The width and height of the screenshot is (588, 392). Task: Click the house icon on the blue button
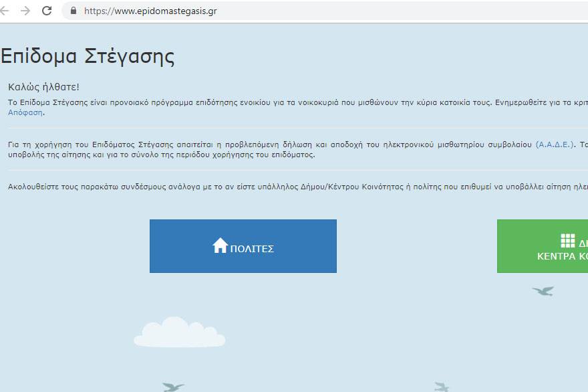click(220, 246)
